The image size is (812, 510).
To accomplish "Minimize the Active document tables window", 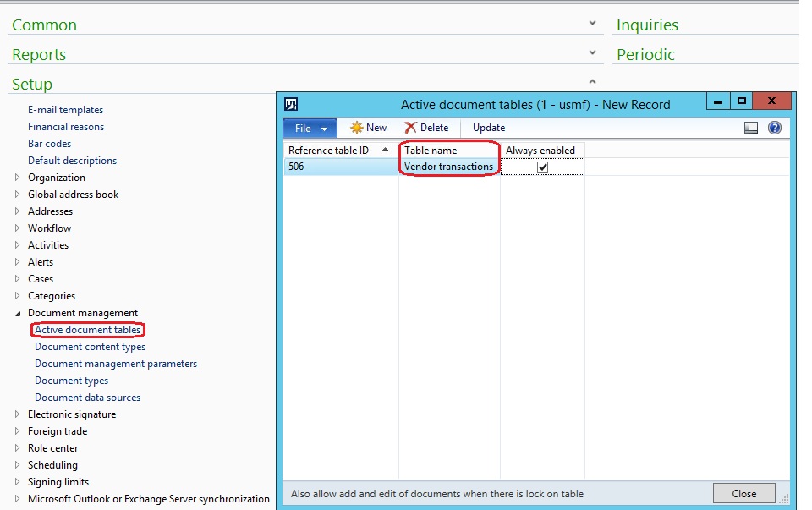I will pyautogui.click(x=717, y=101).
